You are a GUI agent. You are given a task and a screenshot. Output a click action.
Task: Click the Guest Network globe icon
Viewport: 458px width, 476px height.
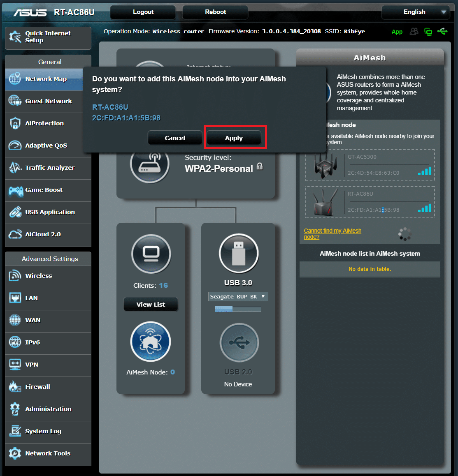(x=15, y=101)
